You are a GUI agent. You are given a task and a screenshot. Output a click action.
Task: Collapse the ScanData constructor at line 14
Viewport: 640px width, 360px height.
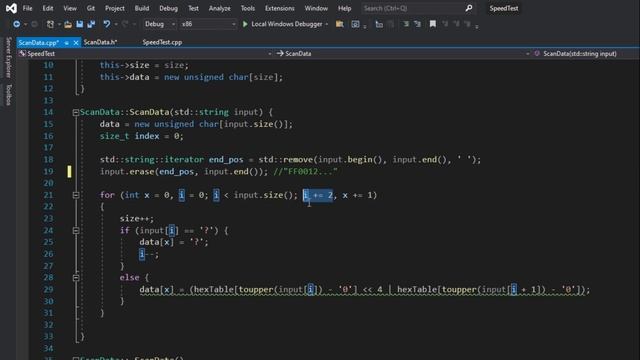tap(76, 112)
